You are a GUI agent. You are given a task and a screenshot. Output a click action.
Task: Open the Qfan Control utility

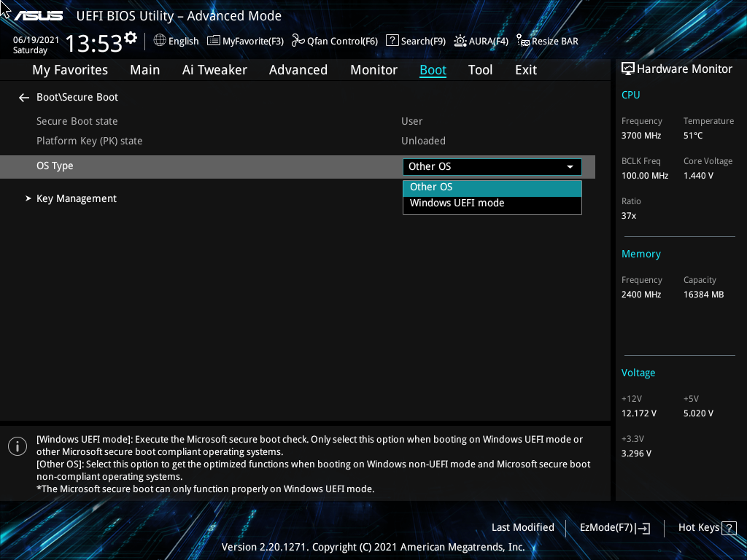334,41
